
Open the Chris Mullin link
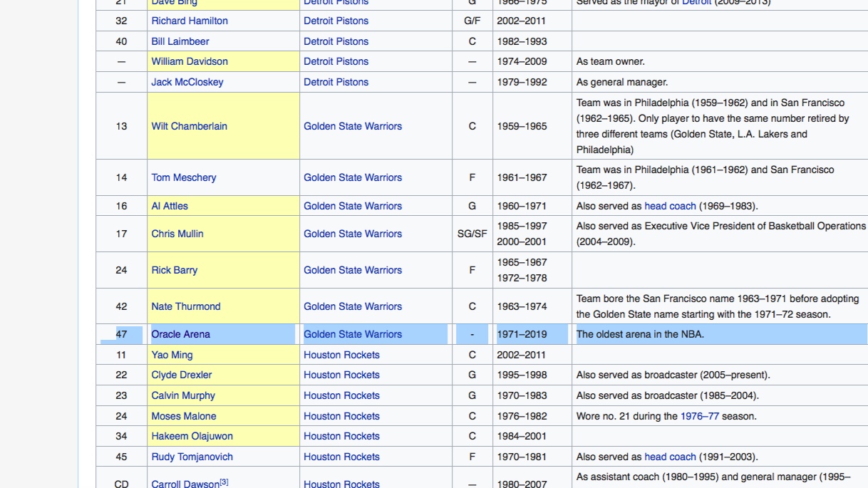(x=177, y=234)
